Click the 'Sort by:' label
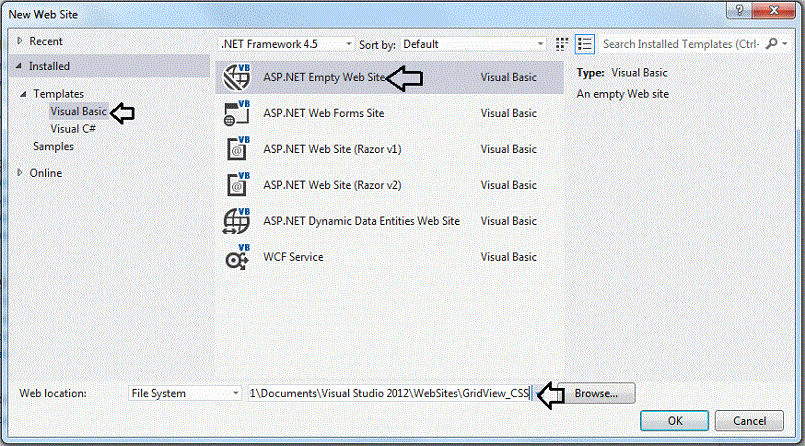Image resolution: width=805 pixels, height=446 pixels. (377, 45)
